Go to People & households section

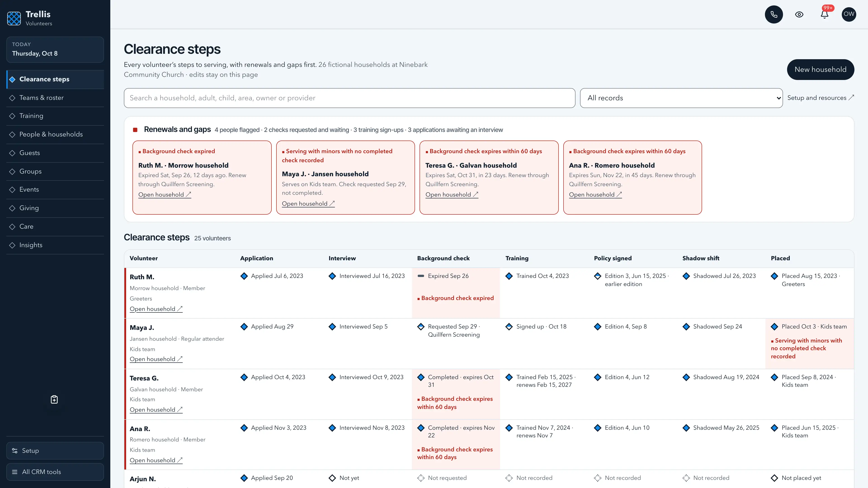[x=55, y=134]
